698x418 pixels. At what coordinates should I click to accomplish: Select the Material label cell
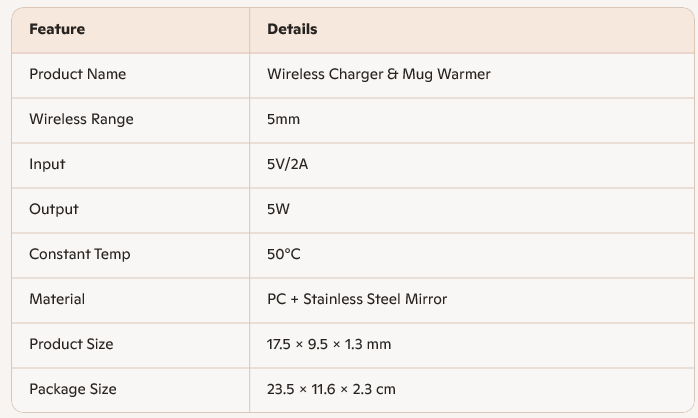click(x=57, y=299)
